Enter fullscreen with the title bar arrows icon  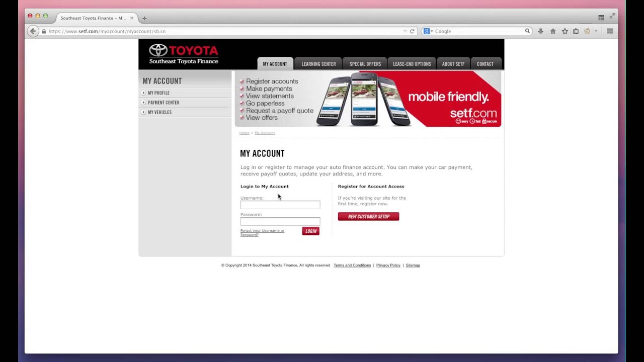pyautogui.click(x=612, y=17)
